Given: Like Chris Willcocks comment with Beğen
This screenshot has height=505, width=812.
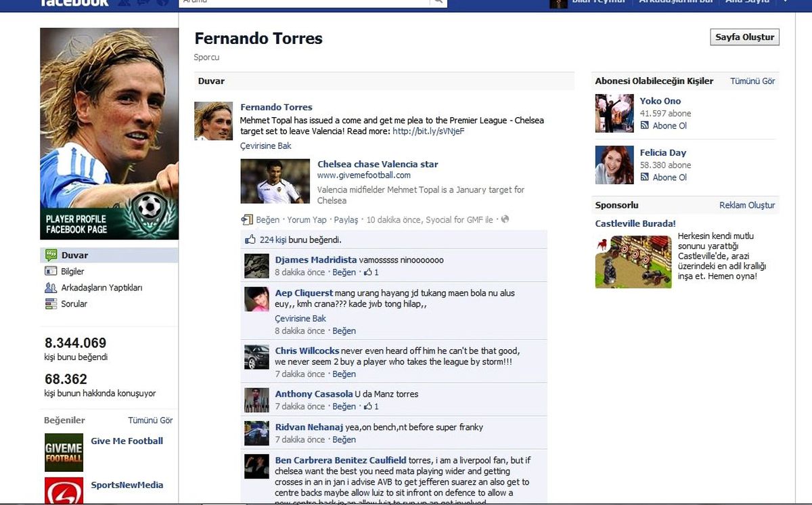Looking at the screenshot, I should 344,374.
